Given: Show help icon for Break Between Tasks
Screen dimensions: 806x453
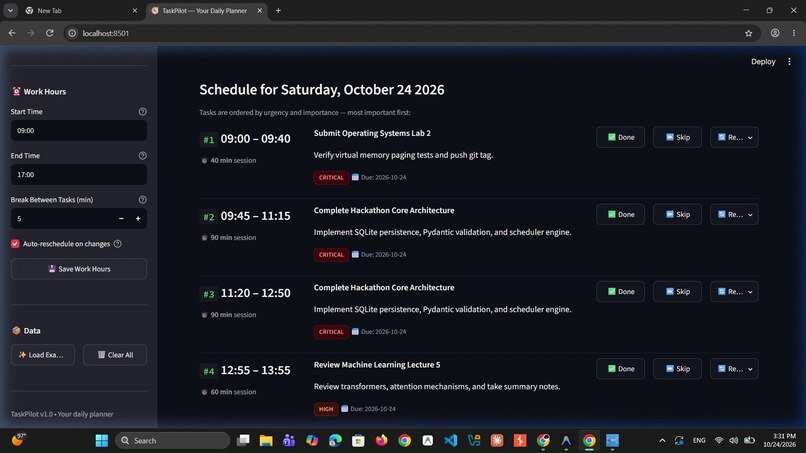Looking at the screenshot, I should tap(142, 200).
